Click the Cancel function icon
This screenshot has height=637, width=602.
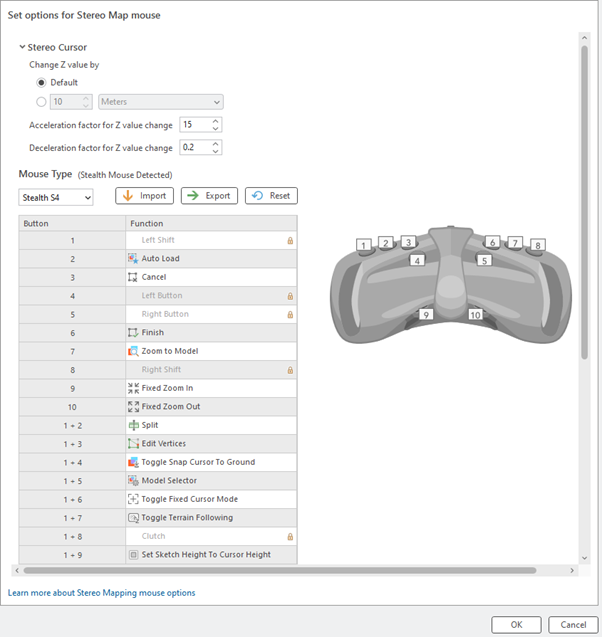tap(133, 277)
